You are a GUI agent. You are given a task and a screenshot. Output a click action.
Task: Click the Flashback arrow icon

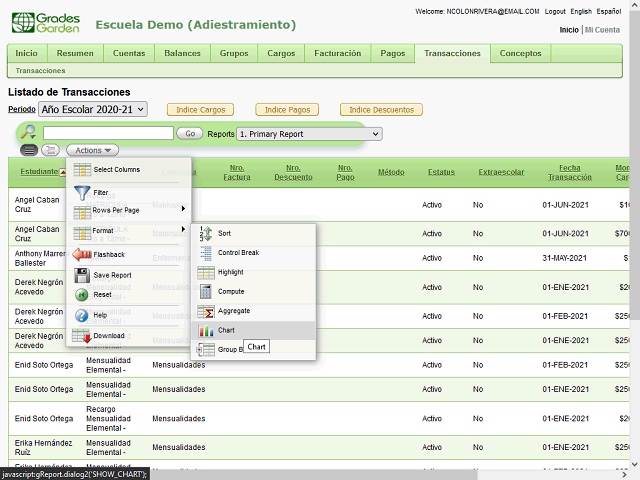[x=82, y=254]
